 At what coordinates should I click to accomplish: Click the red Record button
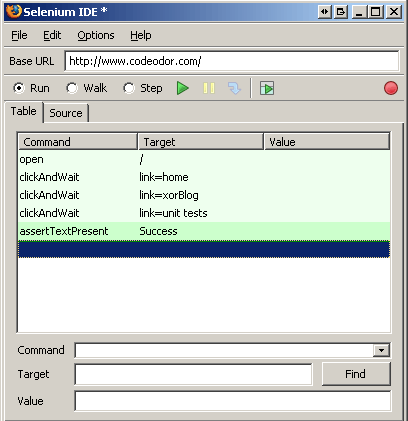coord(391,88)
